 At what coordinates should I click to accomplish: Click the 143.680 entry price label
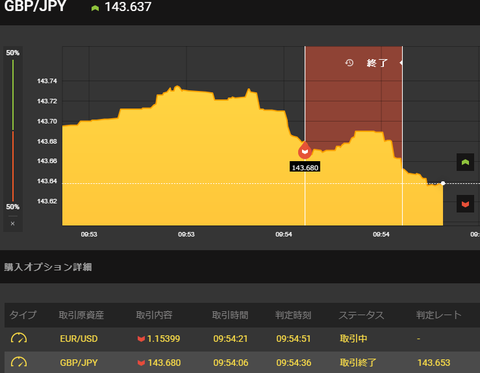coord(305,167)
